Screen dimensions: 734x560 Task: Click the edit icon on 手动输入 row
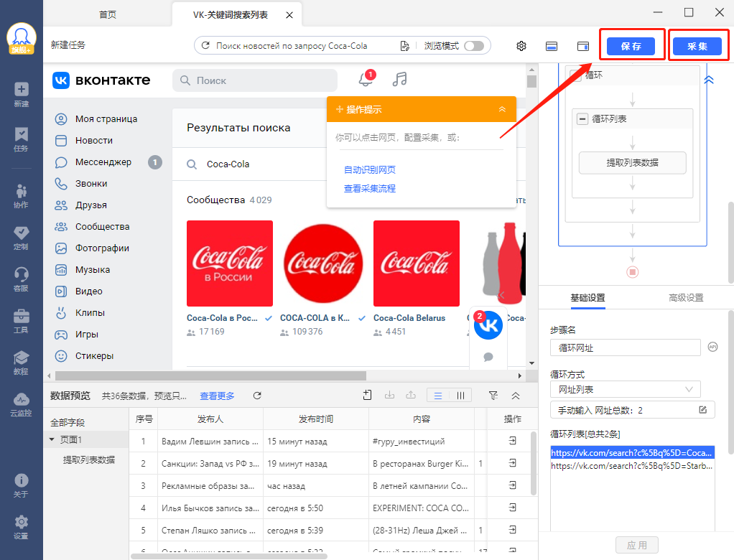702,410
